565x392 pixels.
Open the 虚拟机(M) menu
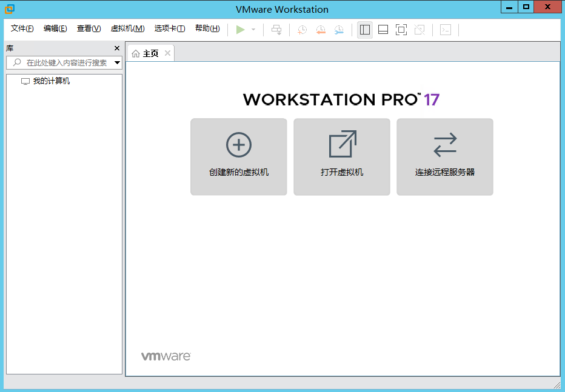click(x=127, y=28)
